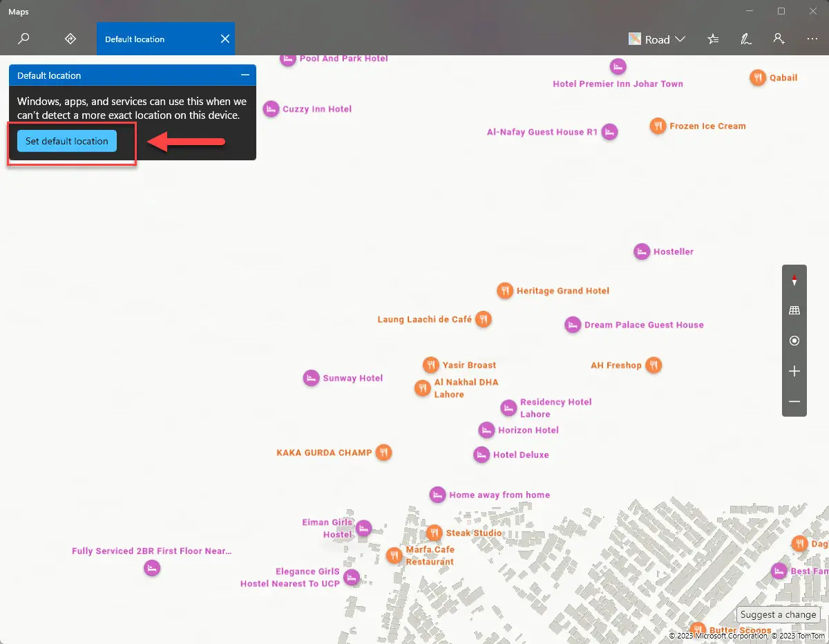829x644 pixels.
Task: Select Hotel Premier Inn Johar Town pin
Action: tap(618, 67)
